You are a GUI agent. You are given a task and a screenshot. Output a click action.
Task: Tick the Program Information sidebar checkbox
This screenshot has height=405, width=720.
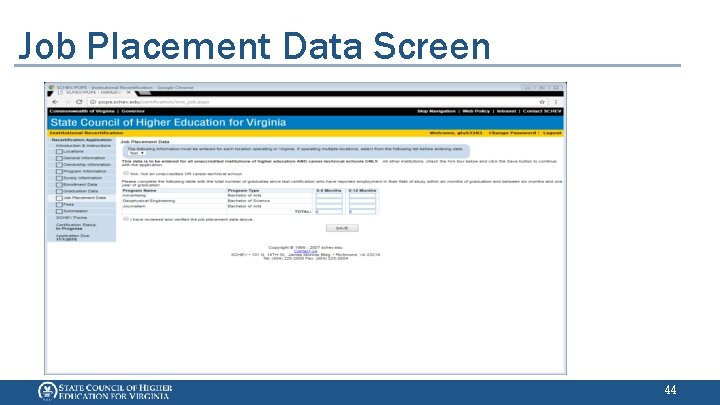pyautogui.click(x=59, y=171)
